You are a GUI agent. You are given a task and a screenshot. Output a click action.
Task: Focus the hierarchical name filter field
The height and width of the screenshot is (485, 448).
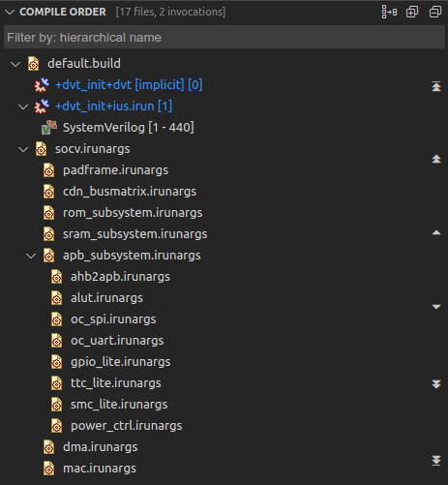pos(224,38)
